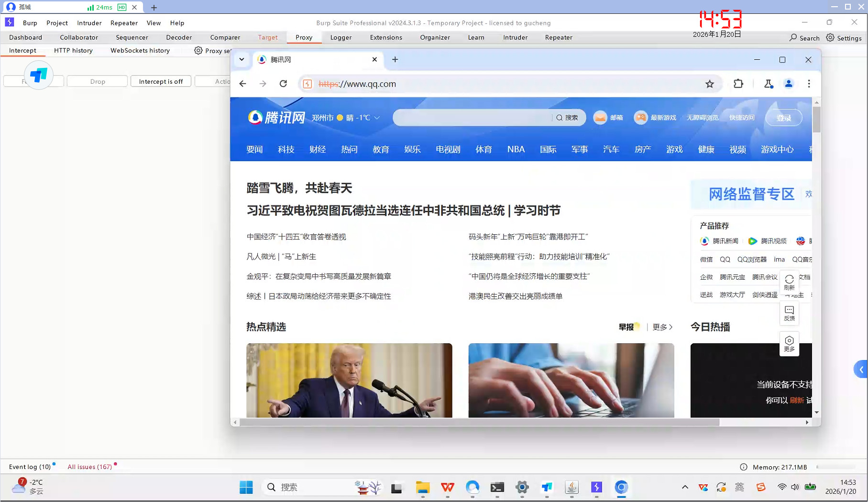
Task: Open the Logger tab
Action: tap(341, 37)
